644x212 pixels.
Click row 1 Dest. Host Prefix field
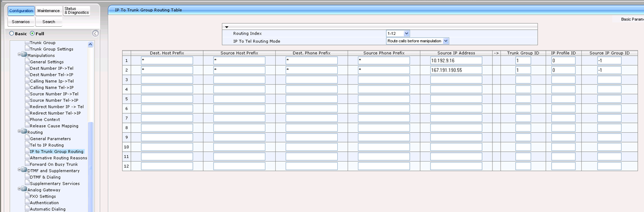[x=167, y=60]
